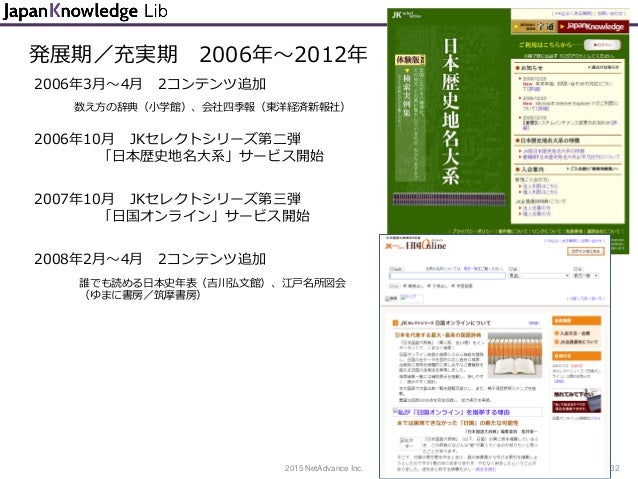The width and height of the screenshot is (638, 479).
Task: Click the orange-bordered login button on 日国Online
Action: (586, 251)
